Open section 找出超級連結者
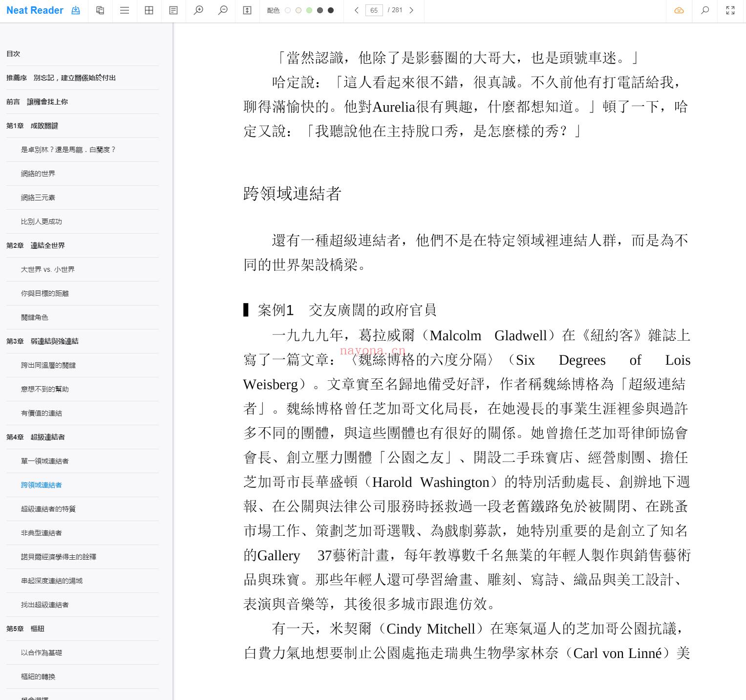Image resolution: width=746 pixels, height=700 pixels. (45, 605)
